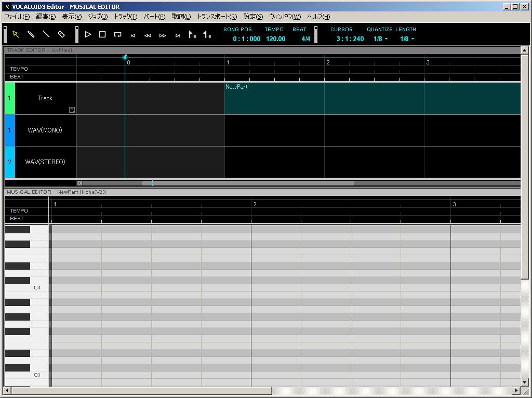Rewind the song position
The width and height of the screenshot is (532, 398).
pyautogui.click(x=148, y=35)
